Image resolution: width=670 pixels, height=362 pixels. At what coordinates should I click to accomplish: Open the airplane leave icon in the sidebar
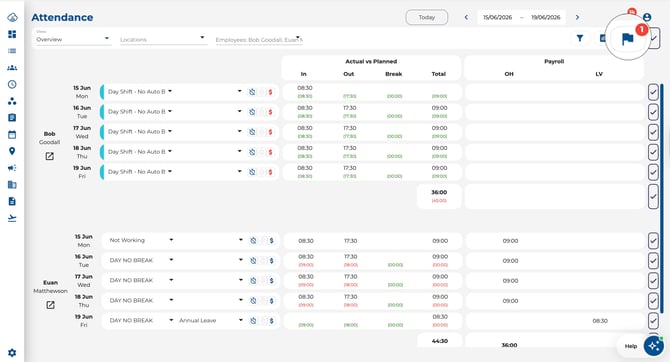pos(12,218)
